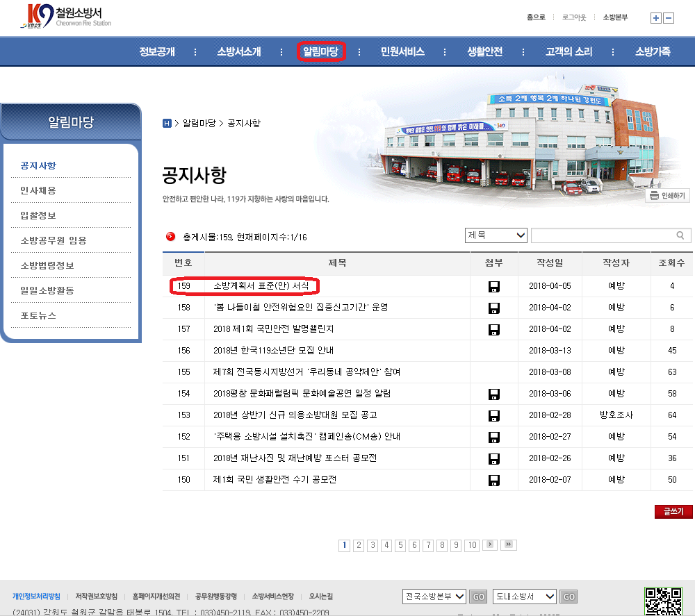Screen dimensions: 695x616
Task: Open the 제목 search filter dropdown
Action: [x=496, y=235]
